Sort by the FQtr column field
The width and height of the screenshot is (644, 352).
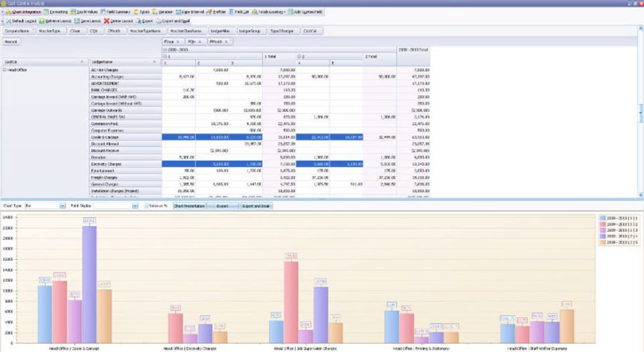coord(195,42)
